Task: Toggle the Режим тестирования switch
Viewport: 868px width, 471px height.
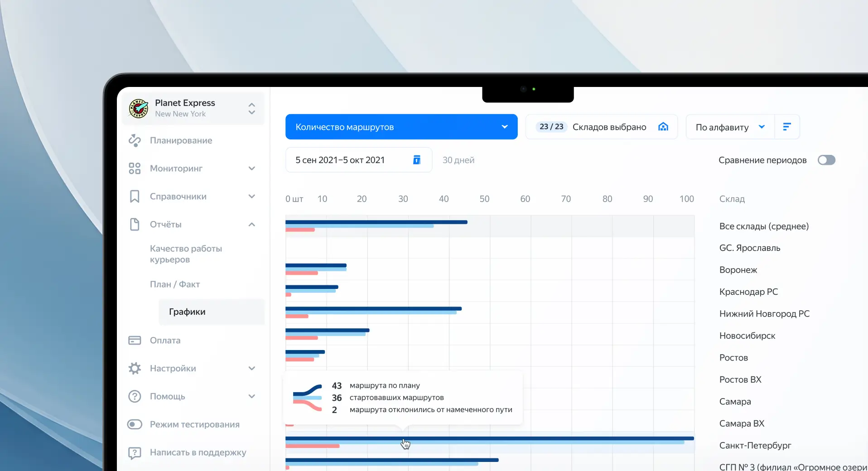Action: [x=135, y=424]
